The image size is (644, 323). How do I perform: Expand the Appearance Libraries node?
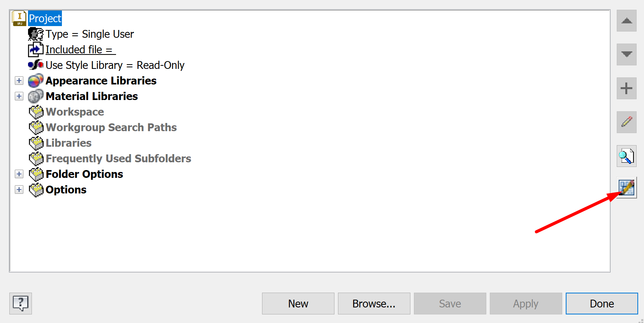click(19, 81)
